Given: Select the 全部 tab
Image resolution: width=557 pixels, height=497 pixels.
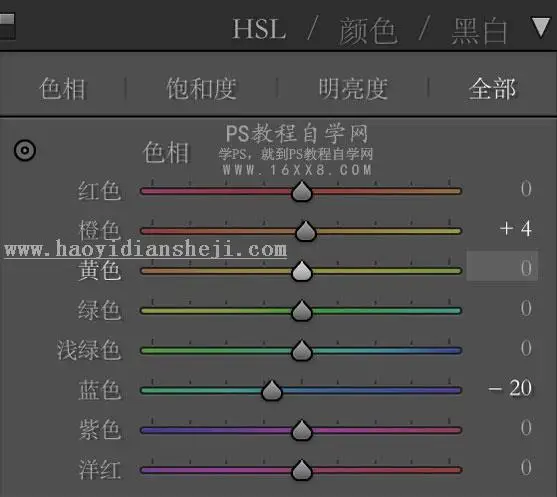Looking at the screenshot, I should click(x=492, y=89).
